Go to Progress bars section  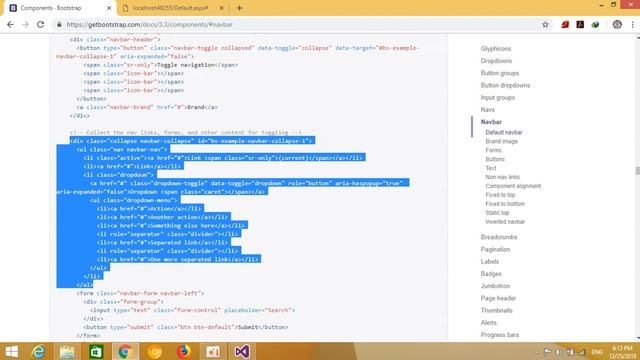tap(500, 335)
